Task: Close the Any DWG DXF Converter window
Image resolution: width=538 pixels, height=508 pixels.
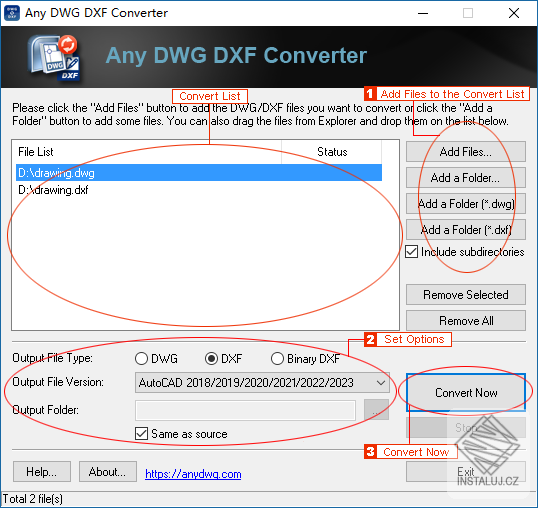Action: (514, 13)
